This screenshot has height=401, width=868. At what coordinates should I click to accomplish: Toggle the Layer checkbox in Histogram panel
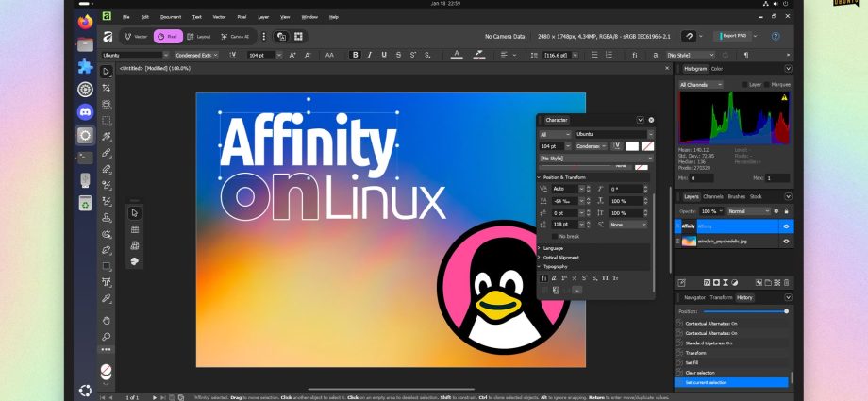pyautogui.click(x=744, y=85)
